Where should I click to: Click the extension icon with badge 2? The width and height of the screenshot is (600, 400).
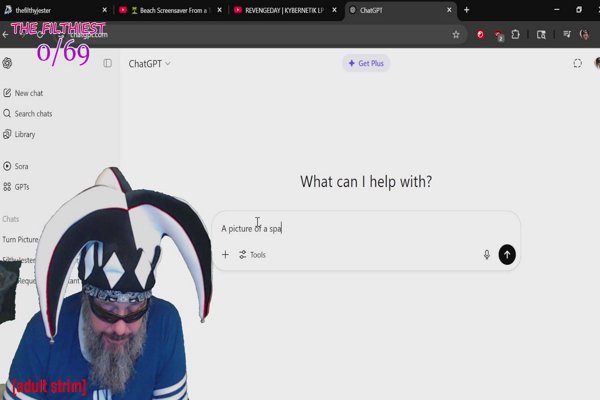pyautogui.click(x=499, y=35)
